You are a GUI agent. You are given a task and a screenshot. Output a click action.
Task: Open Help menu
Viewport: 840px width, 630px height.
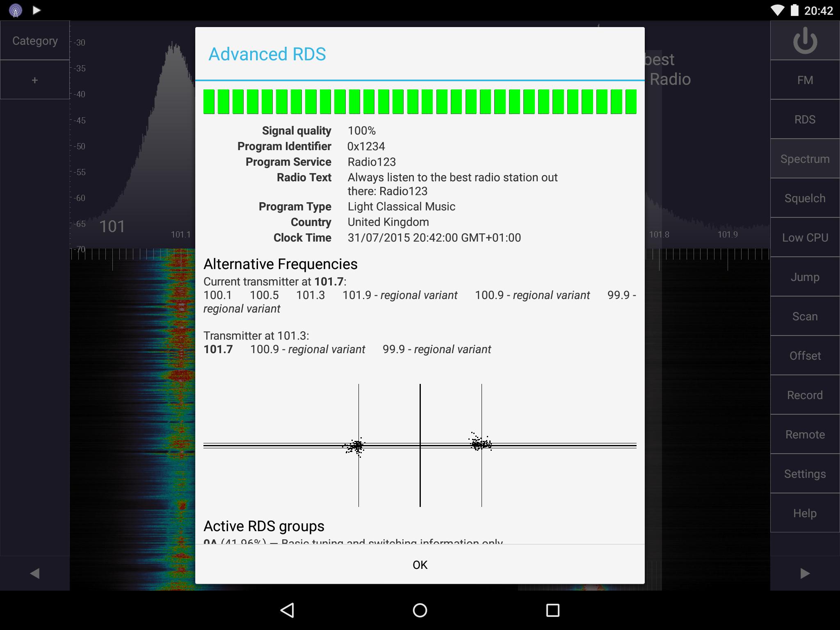(x=805, y=512)
